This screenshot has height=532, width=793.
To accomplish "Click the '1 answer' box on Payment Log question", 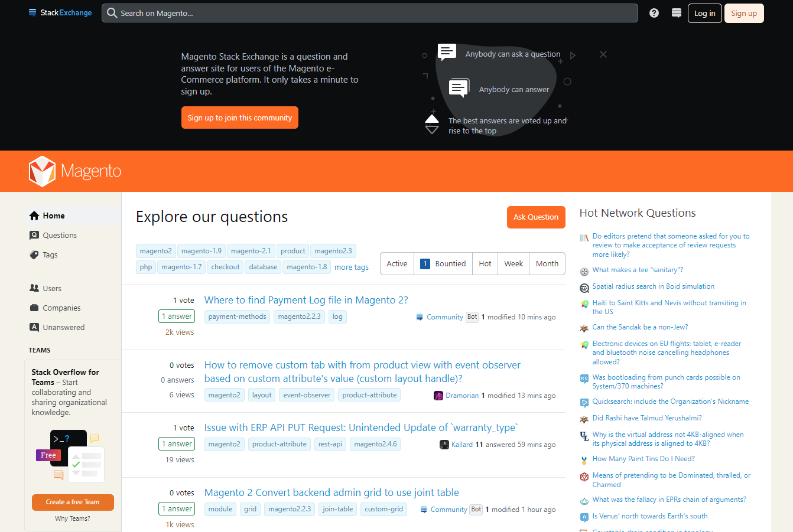I will pos(177,316).
